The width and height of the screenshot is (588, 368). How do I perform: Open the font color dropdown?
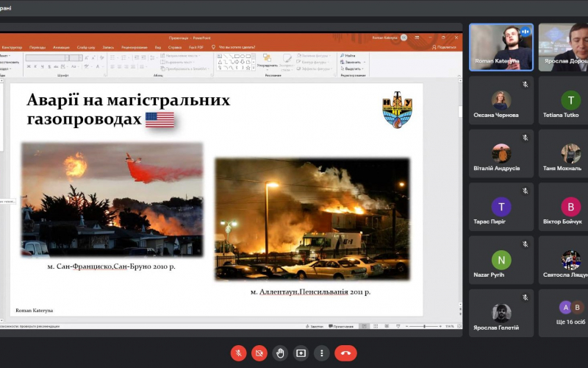(98, 66)
